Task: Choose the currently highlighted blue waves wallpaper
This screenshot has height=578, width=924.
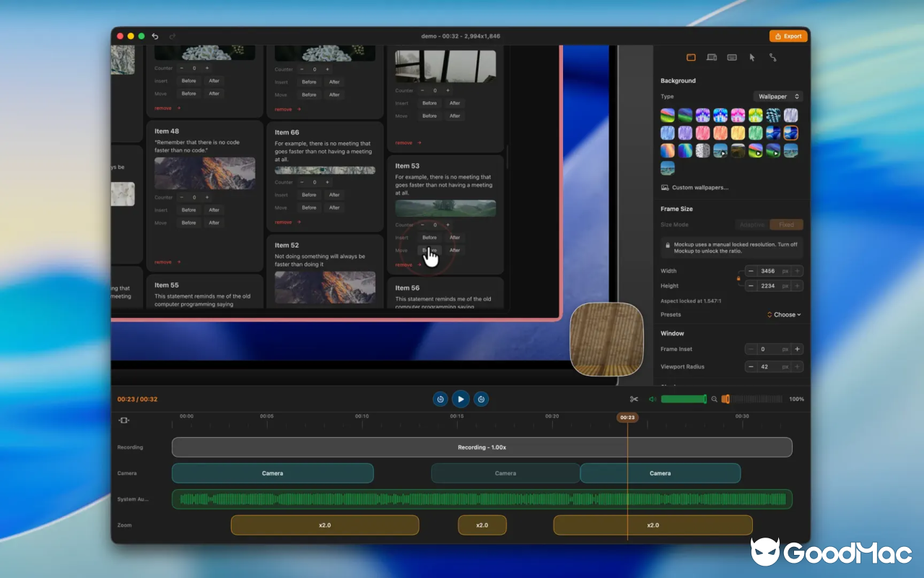Action: [x=791, y=133]
